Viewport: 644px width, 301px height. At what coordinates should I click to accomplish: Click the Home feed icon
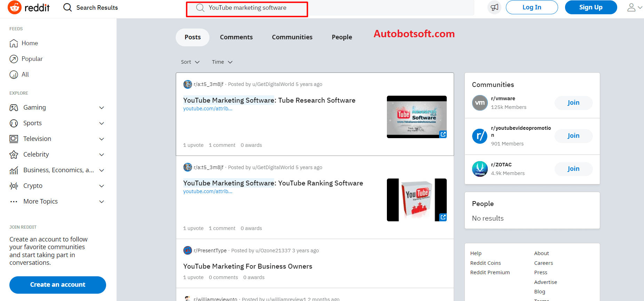tap(14, 43)
